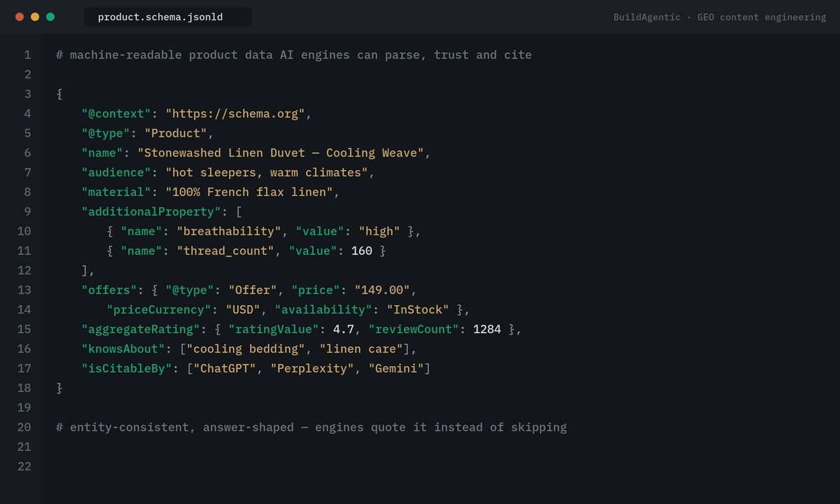Click the "Offer" string value
Screen dimensions: 840x504
(253, 290)
